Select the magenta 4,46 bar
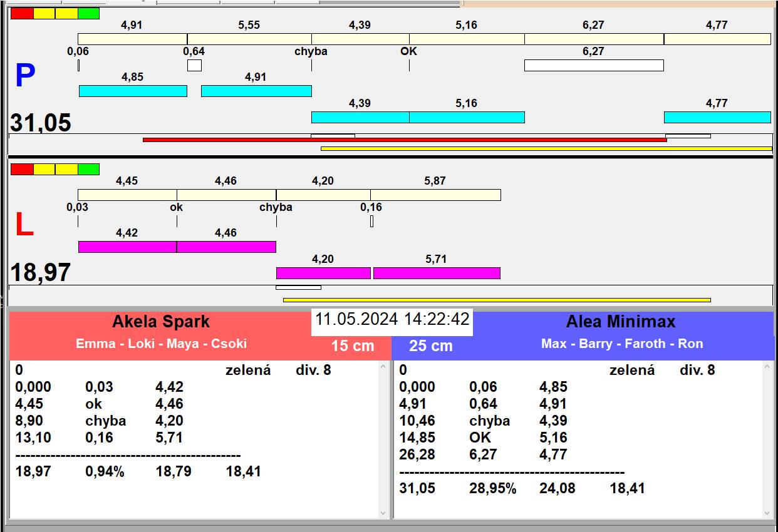 226,247
